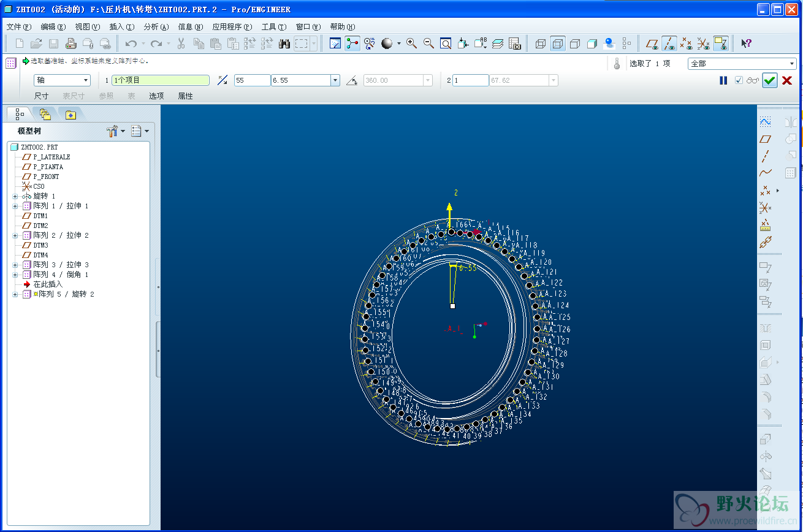Switch to the model tree tab icon
The height and width of the screenshot is (532, 803).
pyautogui.click(x=20, y=114)
